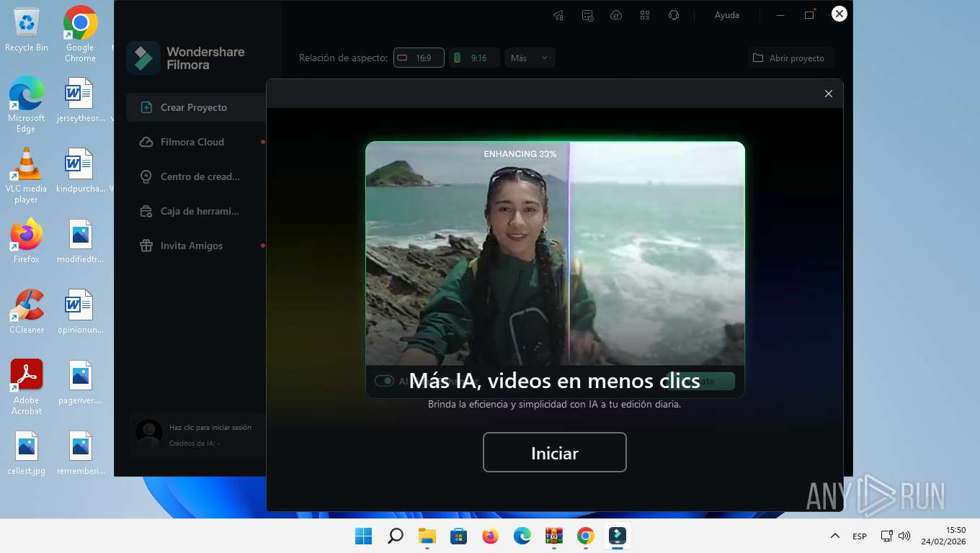Open the Windows Start menu

[364, 536]
